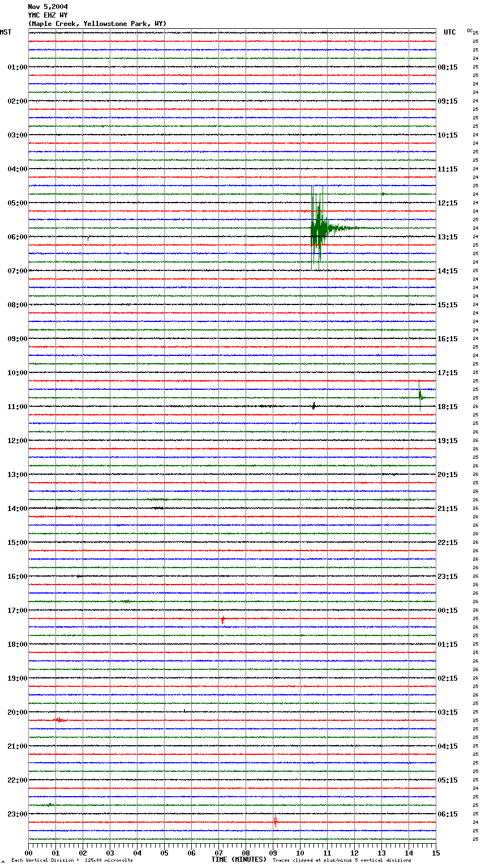Screen dimensions: 481x868
Task: Select the 09:00 MST row label
Action: tap(18, 339)
